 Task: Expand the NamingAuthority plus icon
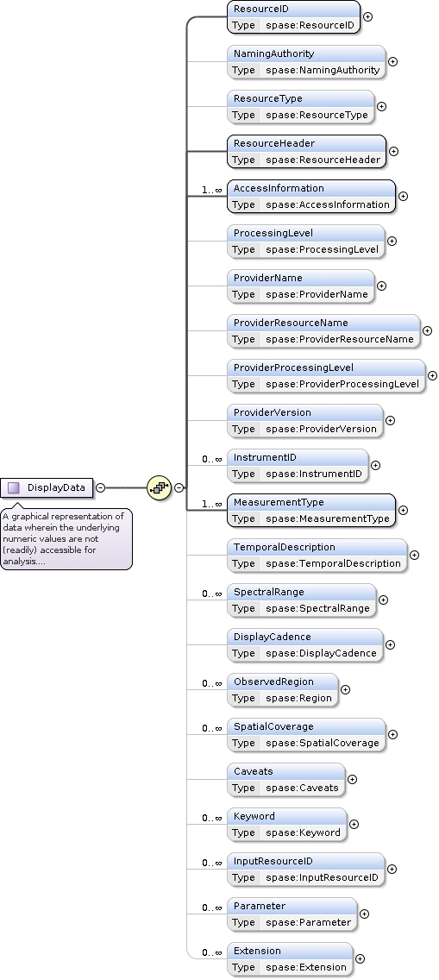tap(392, 61)
